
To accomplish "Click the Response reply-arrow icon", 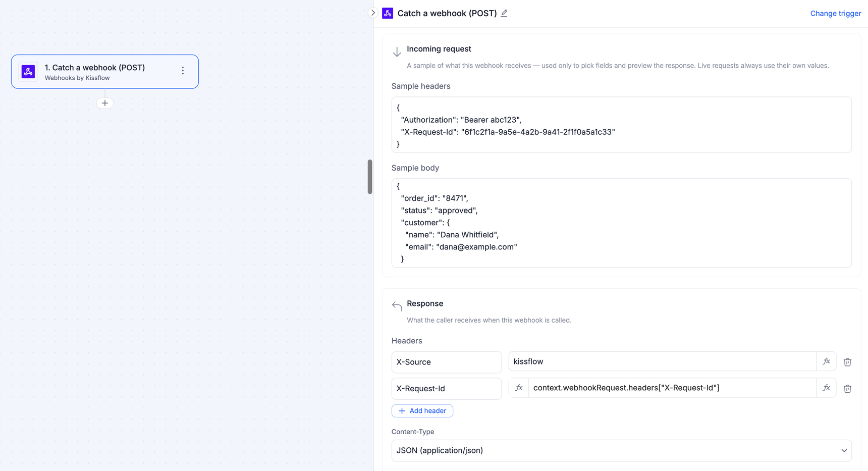I will pyautogui.click(x=397, y=306).
